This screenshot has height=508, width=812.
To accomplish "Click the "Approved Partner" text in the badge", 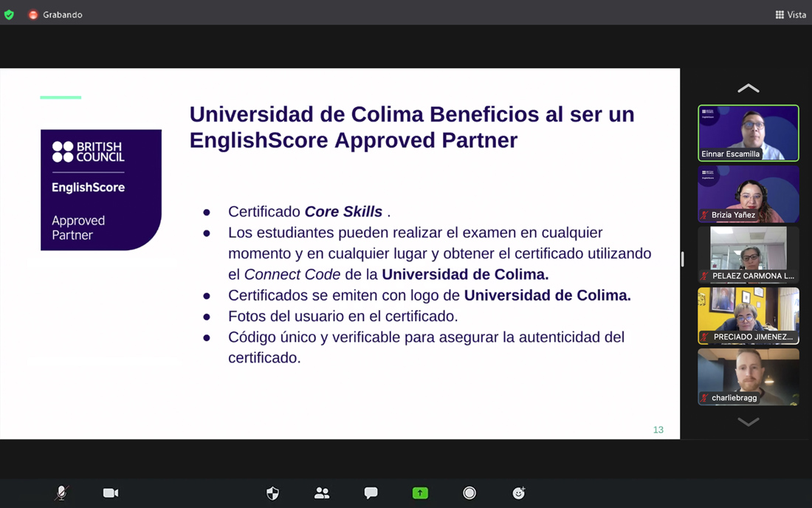I will 78,228.
